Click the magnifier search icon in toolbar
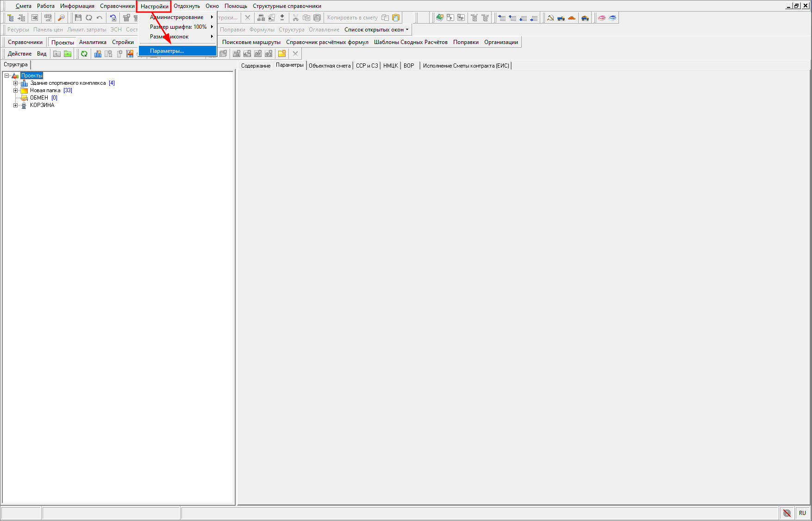The width and height of the screenshot is (812, 521). 61,18
